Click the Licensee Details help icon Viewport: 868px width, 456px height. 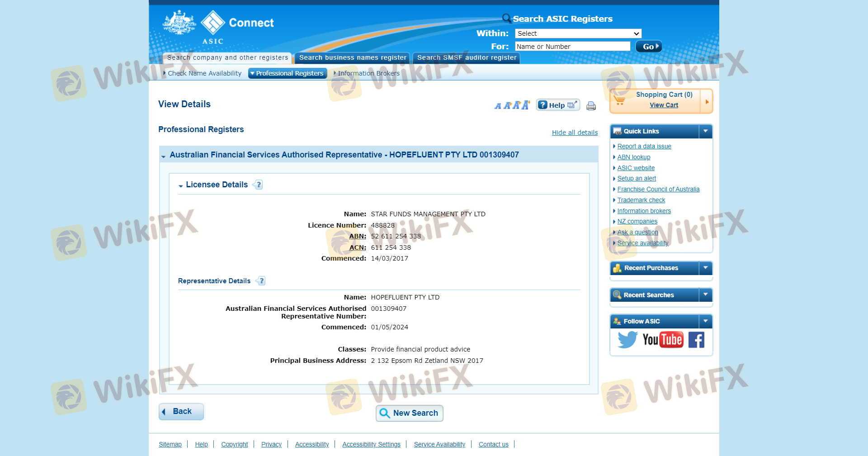(258, 185)
